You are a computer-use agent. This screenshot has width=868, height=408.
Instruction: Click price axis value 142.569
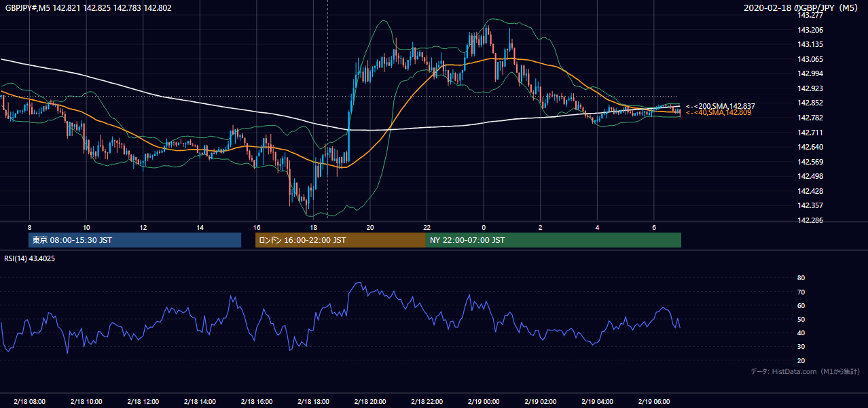[810, 162]
